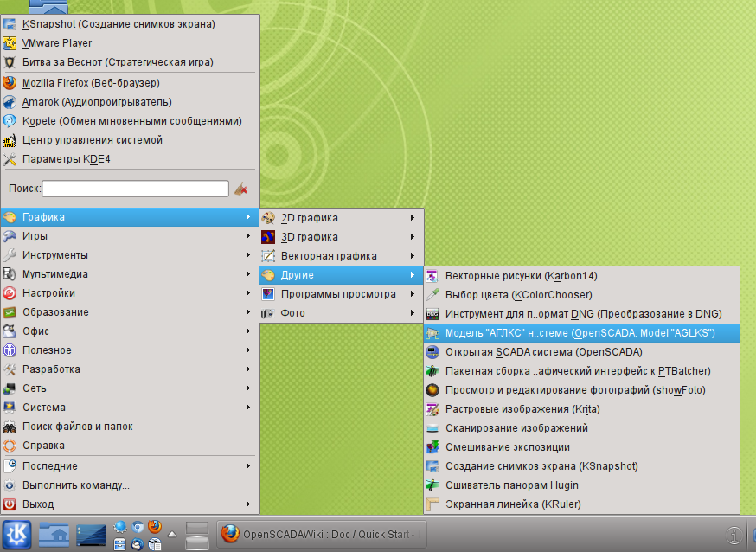Click the image scanning icon

click(432, 428)
